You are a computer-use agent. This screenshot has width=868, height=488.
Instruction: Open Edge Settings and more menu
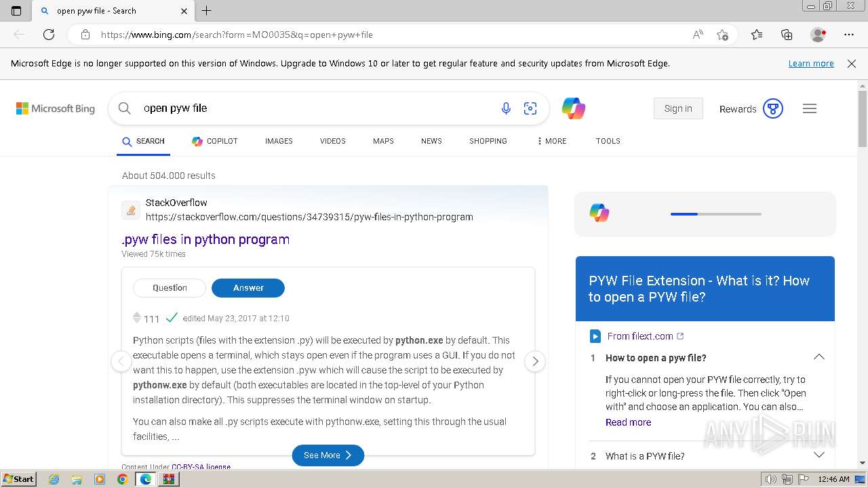click(849, 35)
